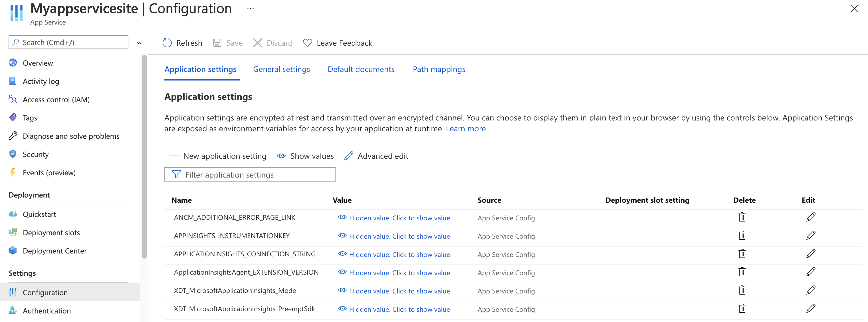
Task: Select Default documents tab
Action: [x=361, y=69]
